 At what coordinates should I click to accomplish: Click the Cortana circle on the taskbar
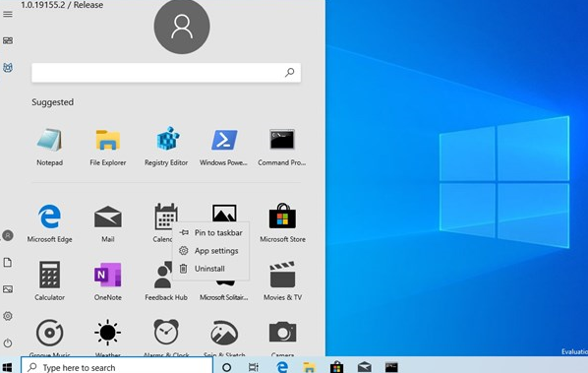pos(226,367)
